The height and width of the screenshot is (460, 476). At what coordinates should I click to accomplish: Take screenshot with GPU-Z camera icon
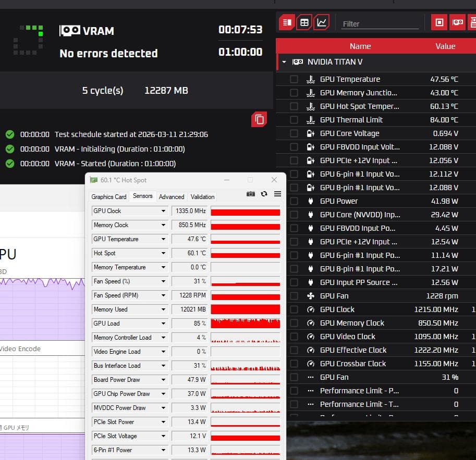click(x=250, y=194)
